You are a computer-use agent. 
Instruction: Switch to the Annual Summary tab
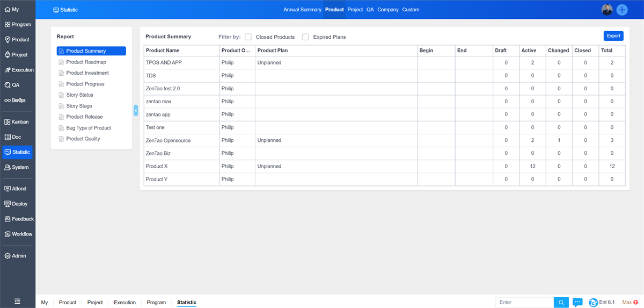tap(302, 10)
